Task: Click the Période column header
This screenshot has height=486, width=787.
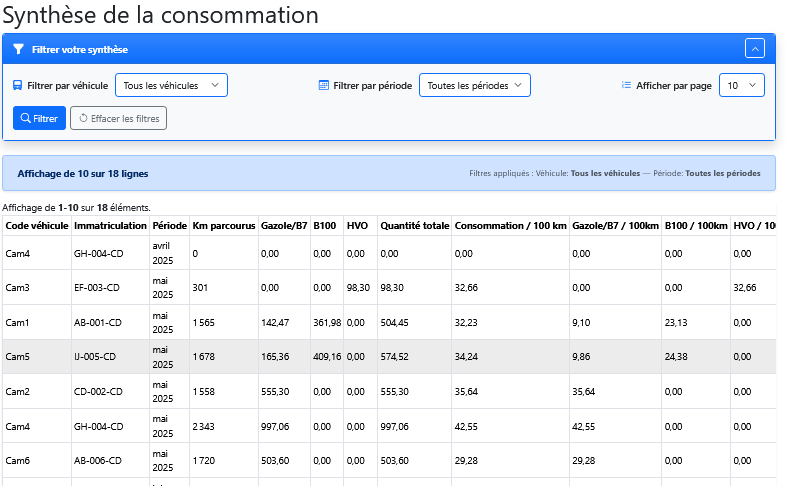Action: click(168, 226)
